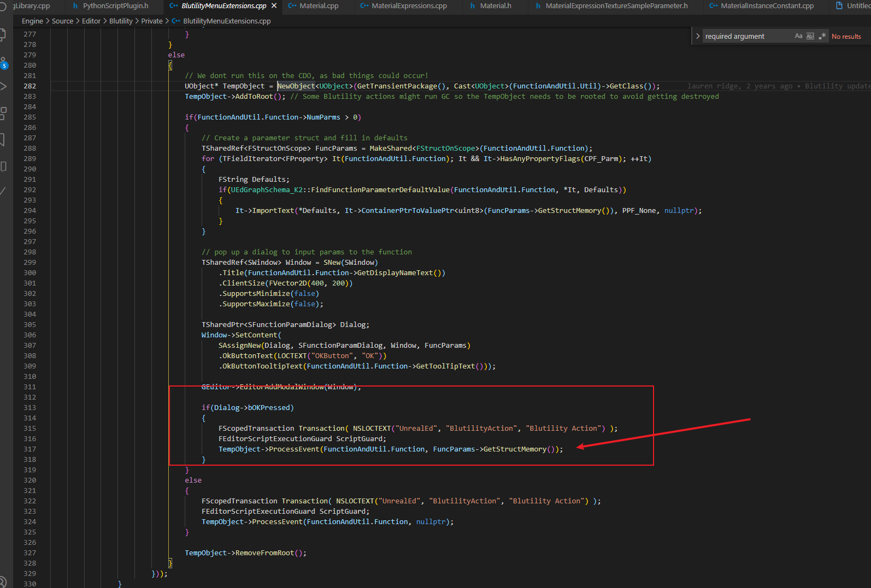Open the Run and Debug view

point(3,86)
